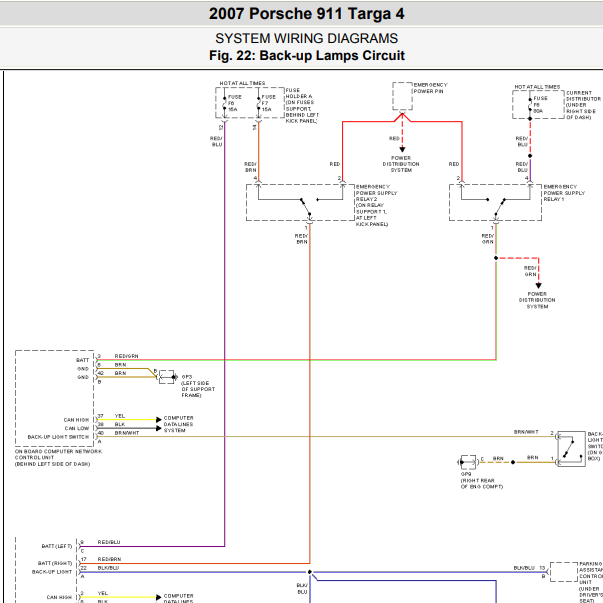The width and height of the screenshot is (603, 603).
Task: Click the RED label at Relay 1 pin 2
Action: click(454, 164)
